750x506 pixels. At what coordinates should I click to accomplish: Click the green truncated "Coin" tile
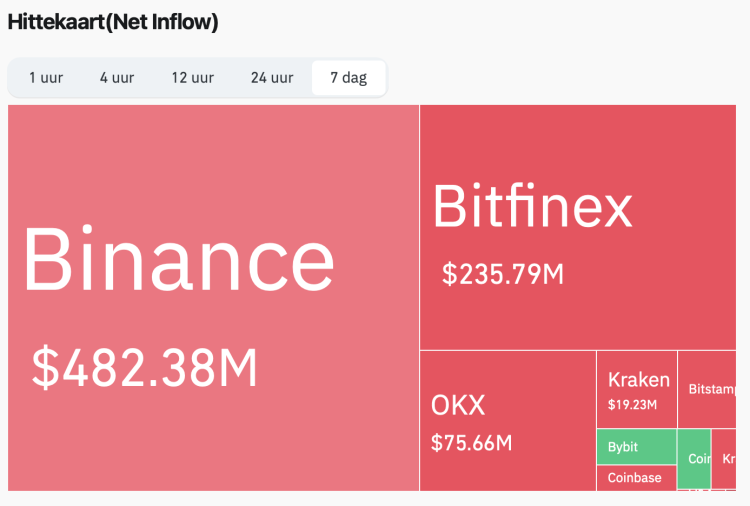695,459
